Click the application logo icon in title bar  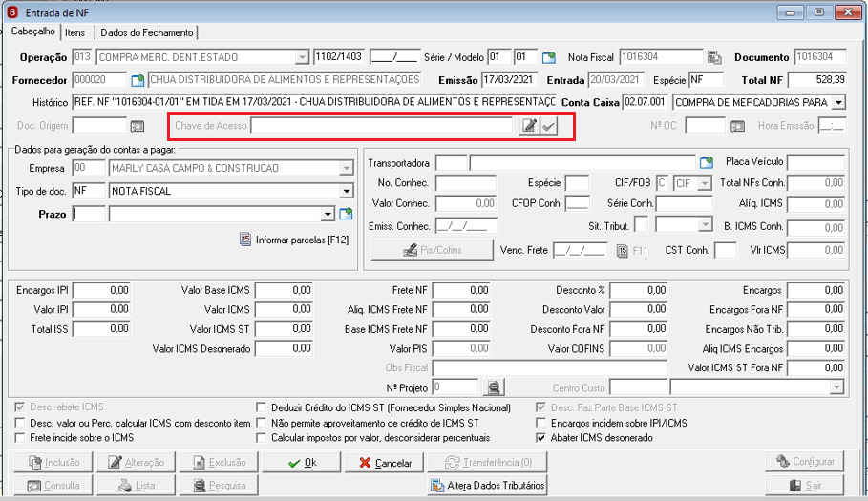(12, 12)
